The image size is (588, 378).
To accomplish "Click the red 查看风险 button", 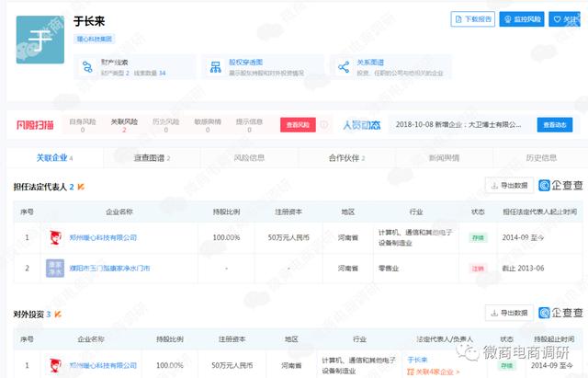I will pos(298,125).
